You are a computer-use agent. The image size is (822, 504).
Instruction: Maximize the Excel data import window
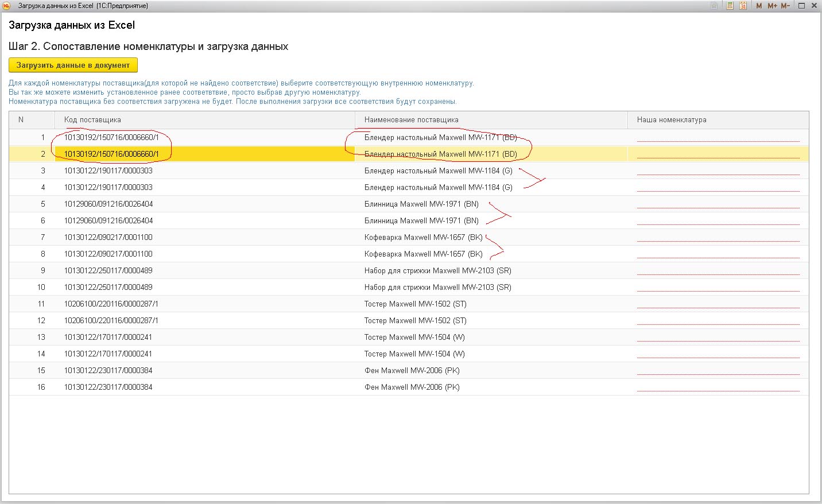click(x=801, y=6)
